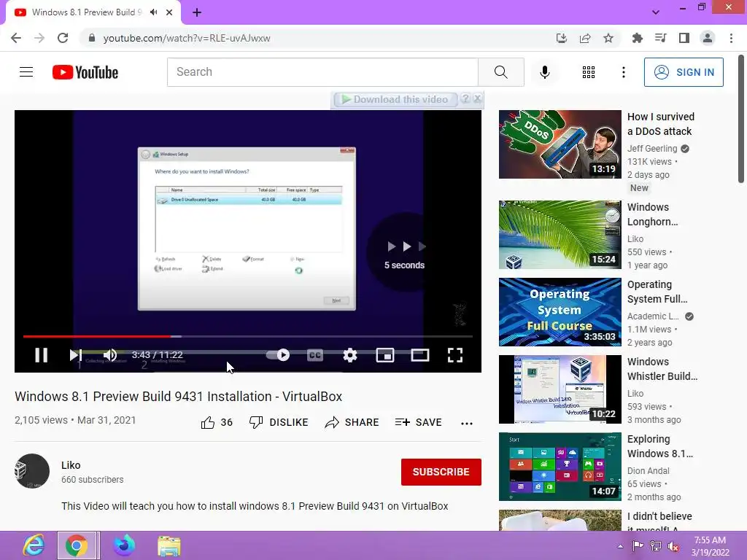747x560 pixels.
Task: Open Exploring Windows 8.1 video thumbnail
Action: (x=560, y=467)
